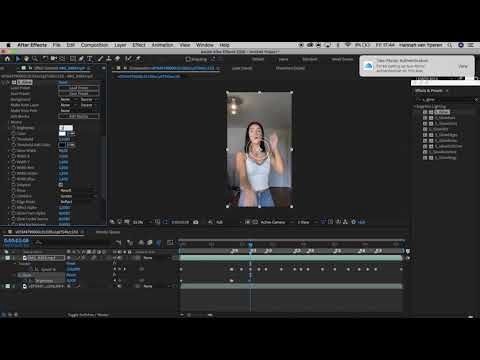Open macOS Control Center icon

point(471,45)
